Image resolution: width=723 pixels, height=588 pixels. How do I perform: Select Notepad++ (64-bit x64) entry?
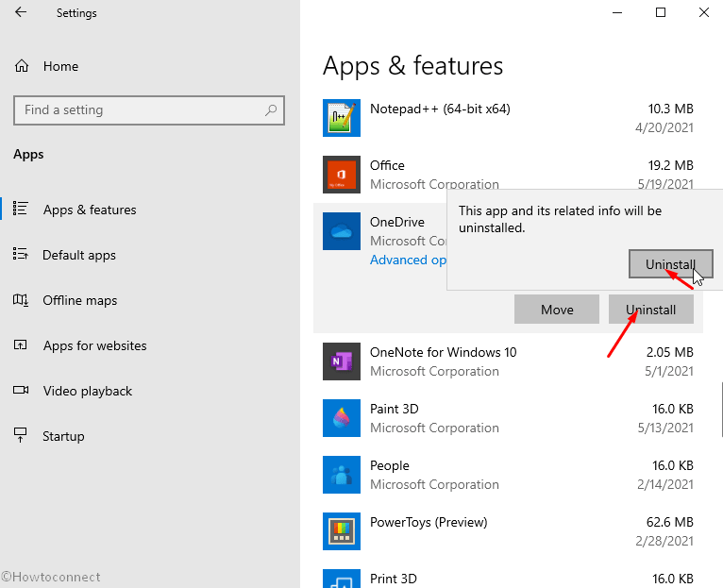click(440, 109)
